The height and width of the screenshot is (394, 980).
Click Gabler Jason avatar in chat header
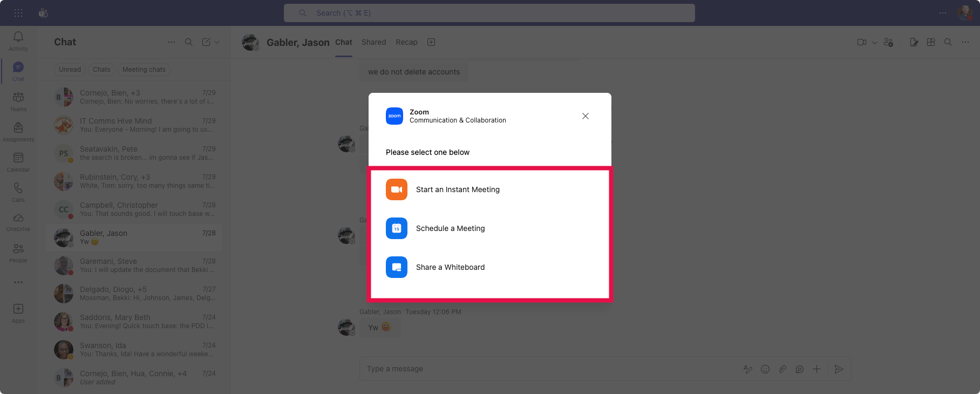point(250,42)
